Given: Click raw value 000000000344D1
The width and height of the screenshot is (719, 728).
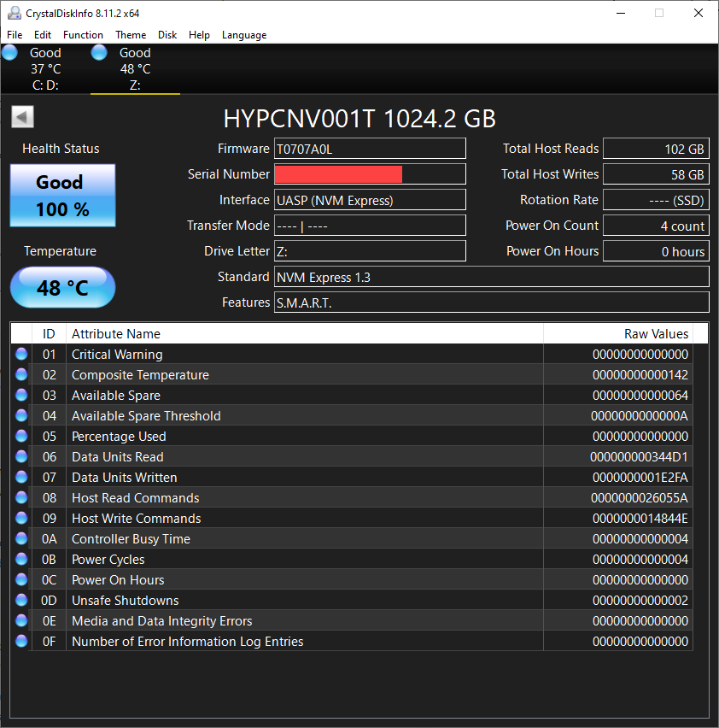Looking at the screenshot, I should click(639, 457).
